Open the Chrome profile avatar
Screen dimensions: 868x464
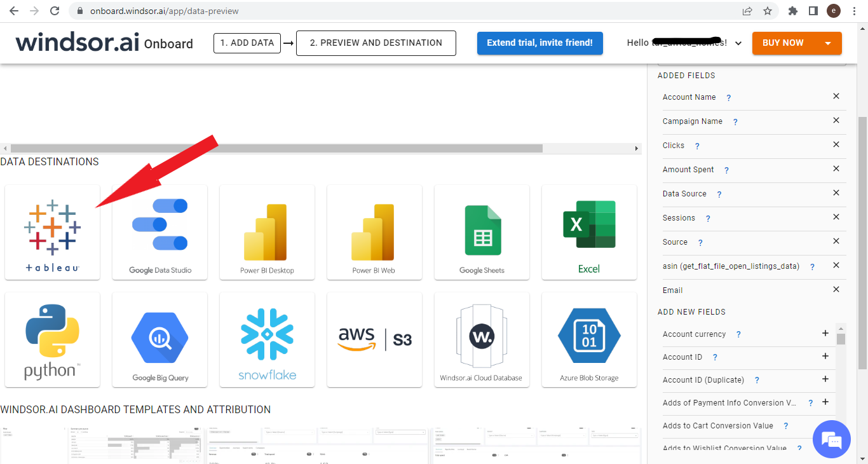pos(834,11)
